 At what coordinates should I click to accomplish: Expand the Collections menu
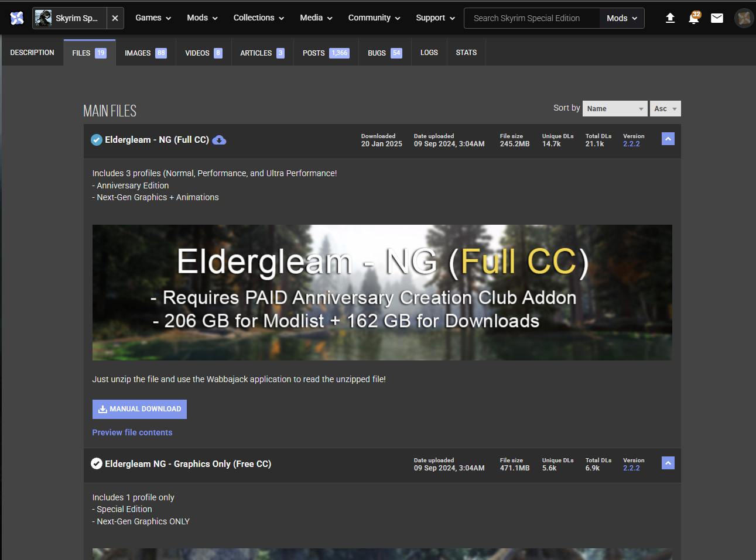pos(259,18)
